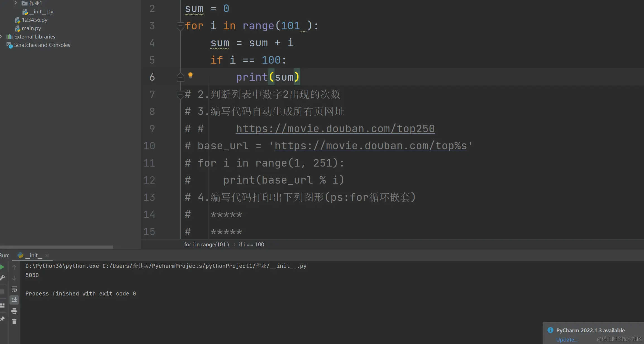Viewport: 644px width, 344px height.
Task: Clear console with trash icon
Action: (x=14, y=322)
